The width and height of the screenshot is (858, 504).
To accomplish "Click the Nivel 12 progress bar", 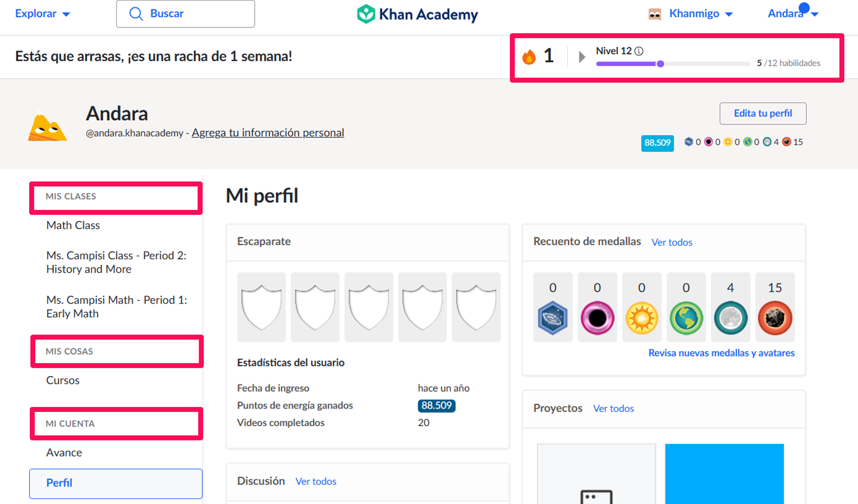I will [x=673, y=64].
